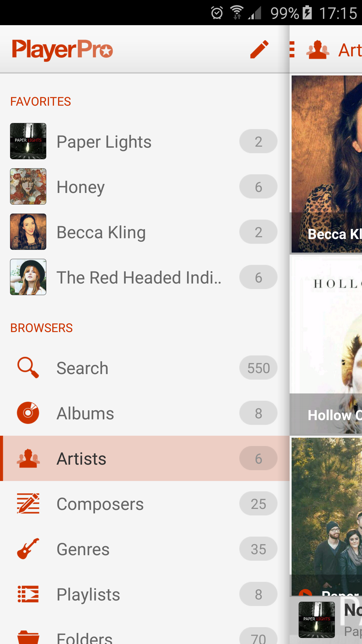Viewport: 362px width, 644px height.
Task: Tap the Genres count badge 35
Action: tap(258, 549)
